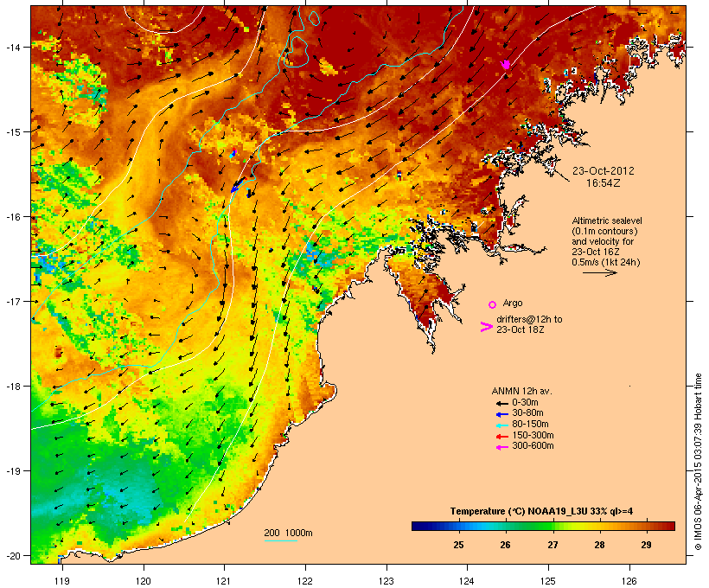Click the latitude label -19
Viewport: 709px width, 588px height.
coord(12,471)
